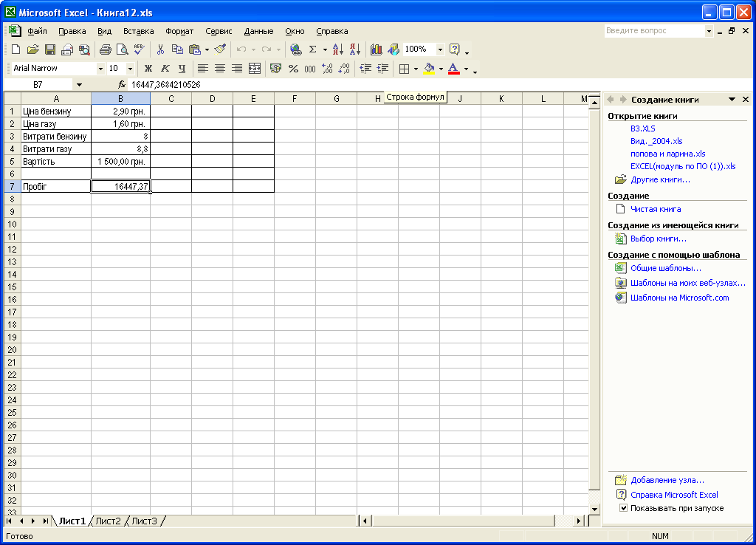Run the spelling check icon
This screenshot has height=545, width=756.
(140, 49)
